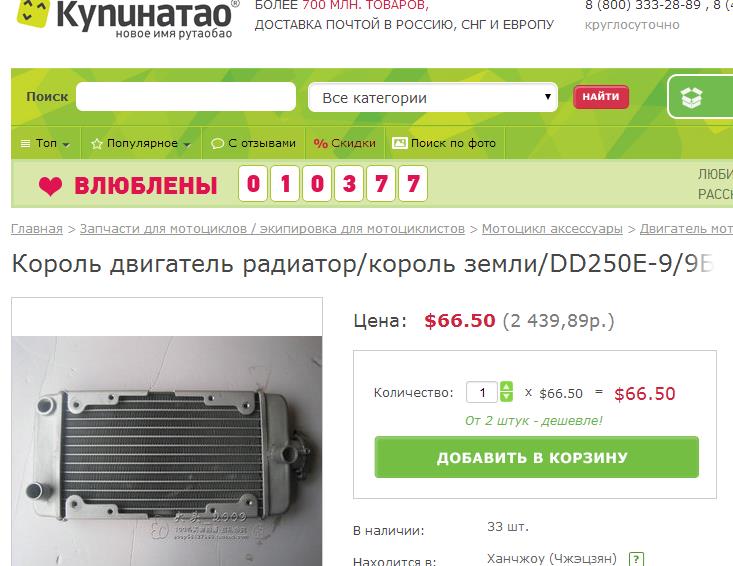Click the question mark help icon near Ханчжоу
Screen dimensions: 733x566
pyautogui.click(x=636, y=559)
